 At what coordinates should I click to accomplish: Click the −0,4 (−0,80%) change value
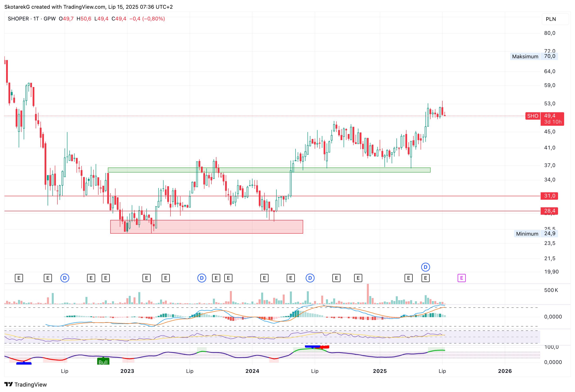(x=147, y=19)
